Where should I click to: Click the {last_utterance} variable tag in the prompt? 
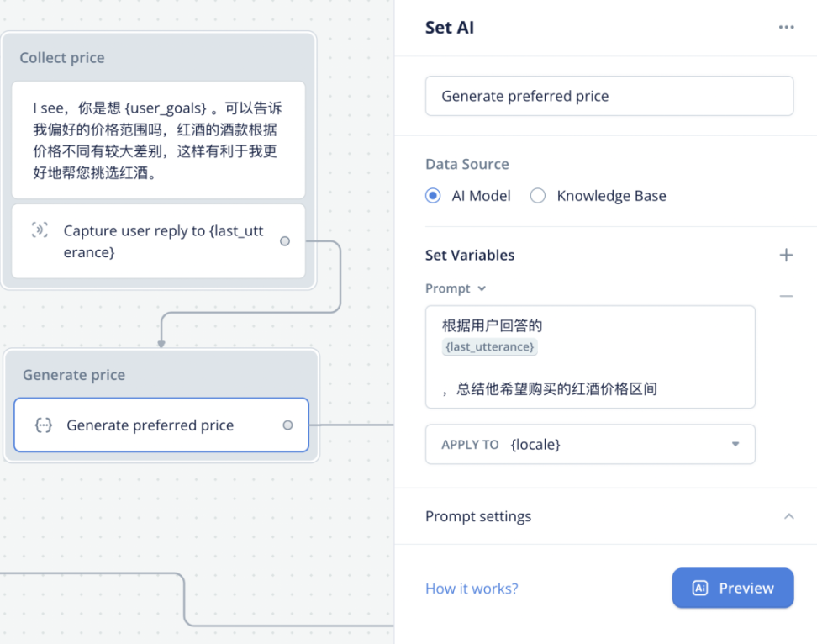coord(490,346)
